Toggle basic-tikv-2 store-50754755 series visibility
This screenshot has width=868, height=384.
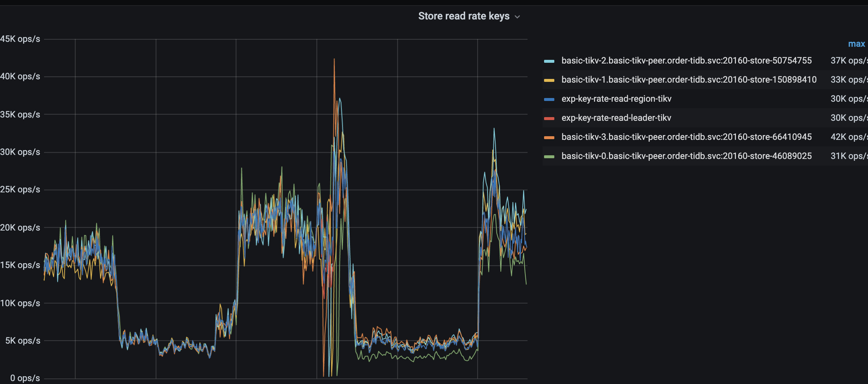686,61
